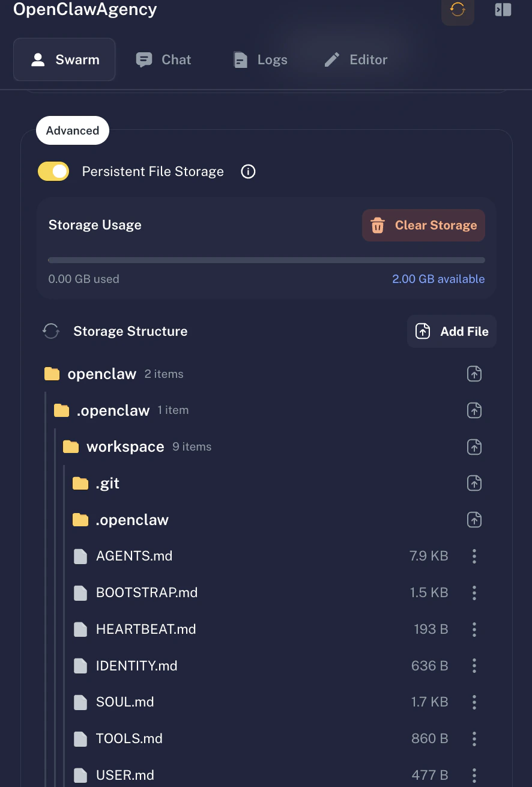Switch to the Chat tab
The height and width of the screenshot is (787, 532).
(x=163, y=59)
